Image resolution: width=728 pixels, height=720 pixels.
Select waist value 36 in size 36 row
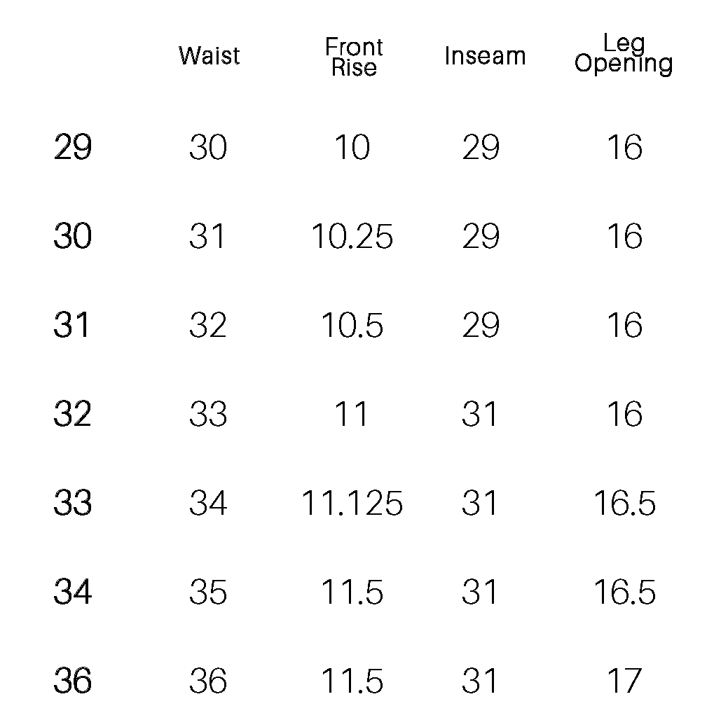click(208, 681)
